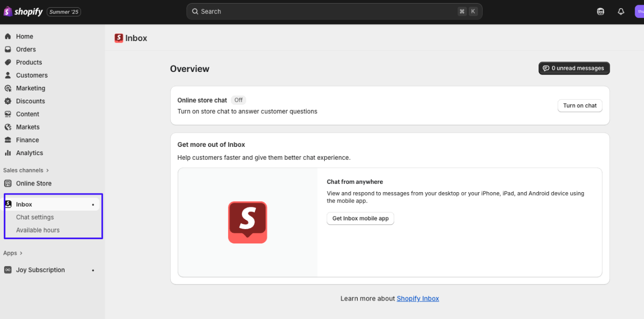Open the purple store account avatar

(639, 11)
